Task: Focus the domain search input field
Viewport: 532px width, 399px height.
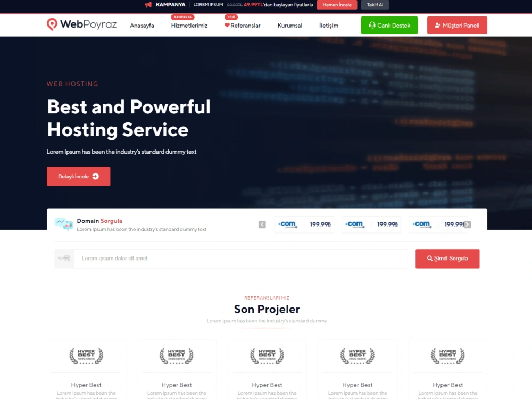Action: [241, 259]
